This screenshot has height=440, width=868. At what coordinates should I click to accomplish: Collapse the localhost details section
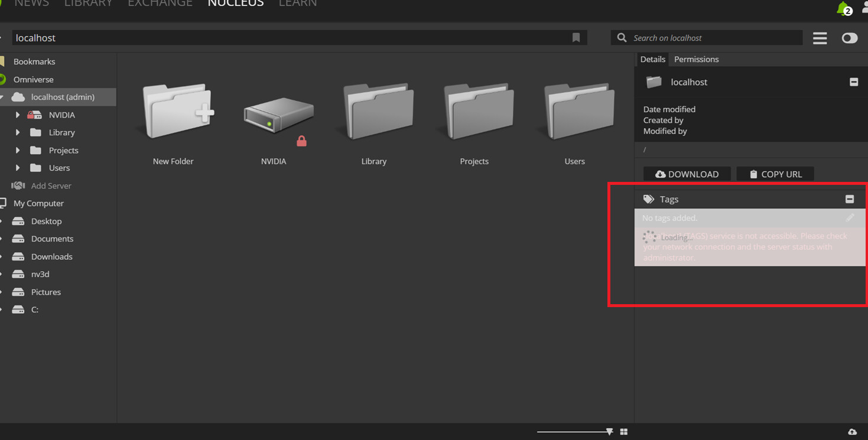[x=853, y=82]
